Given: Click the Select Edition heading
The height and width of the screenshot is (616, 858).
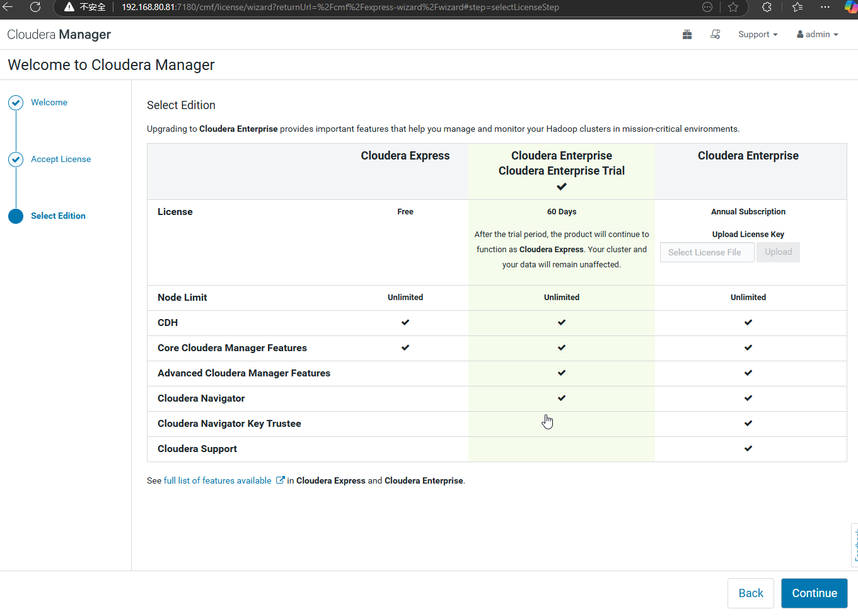Looking at the screenshot, I should (181, 105).
